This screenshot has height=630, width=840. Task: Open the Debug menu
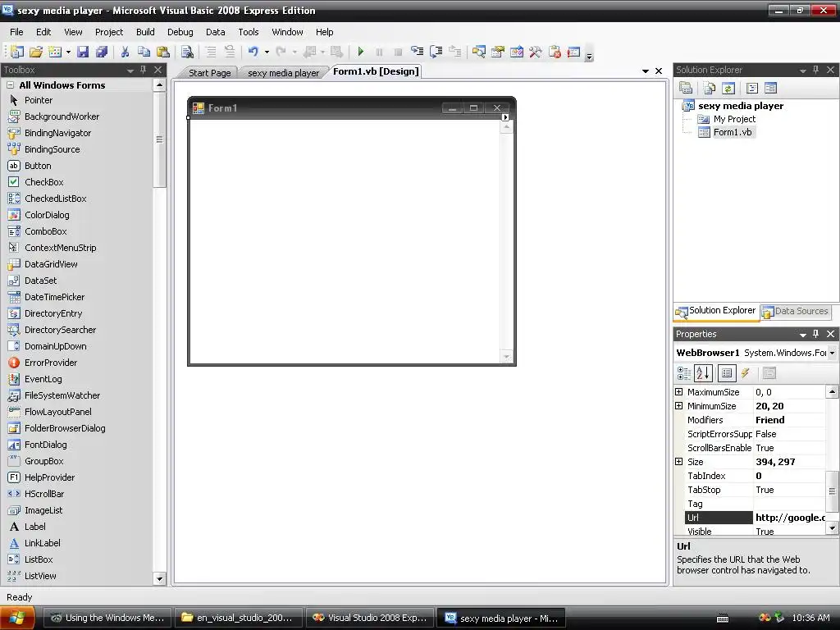tap(180, 32)
